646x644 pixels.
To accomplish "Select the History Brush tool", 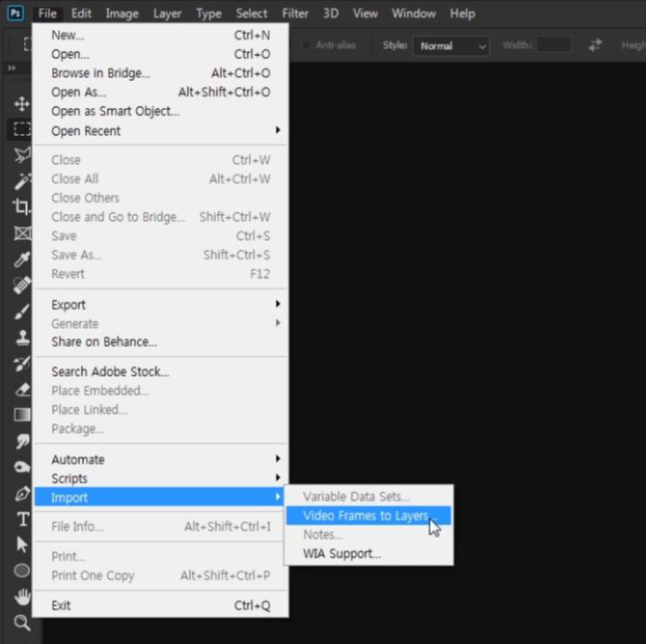I will (x=22, y=363).
